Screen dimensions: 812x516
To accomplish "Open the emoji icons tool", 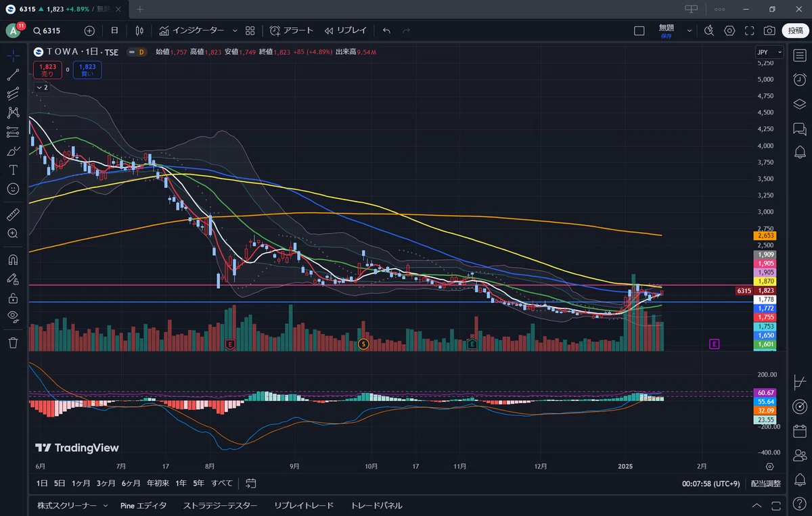I will 13,189.
